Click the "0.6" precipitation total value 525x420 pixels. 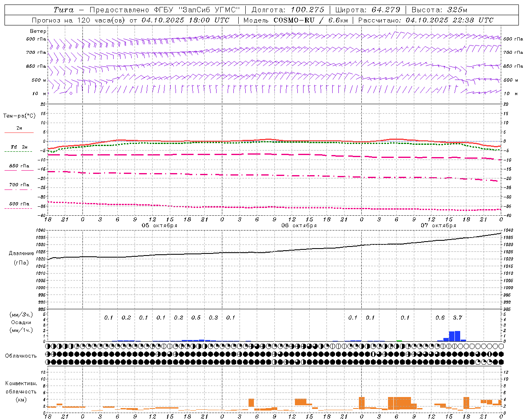click(440, 318)
